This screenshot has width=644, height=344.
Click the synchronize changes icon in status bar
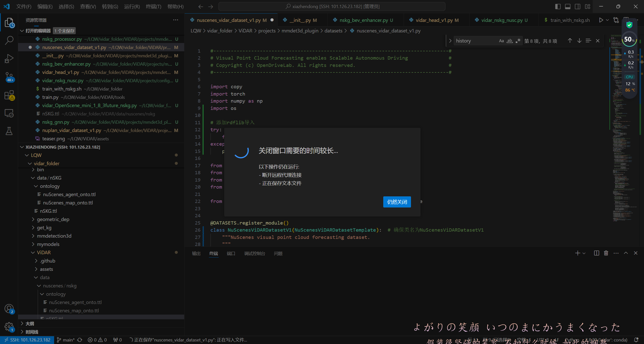80,340
